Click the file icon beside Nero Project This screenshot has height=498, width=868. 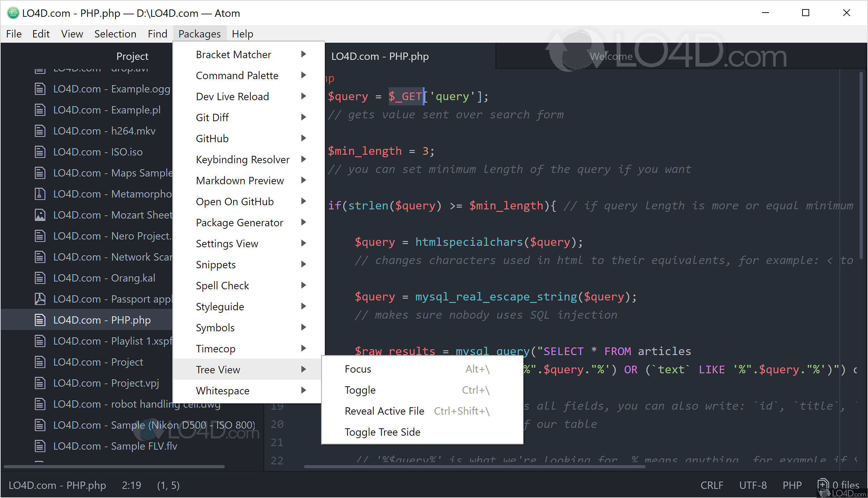click(x=40, y=236)
